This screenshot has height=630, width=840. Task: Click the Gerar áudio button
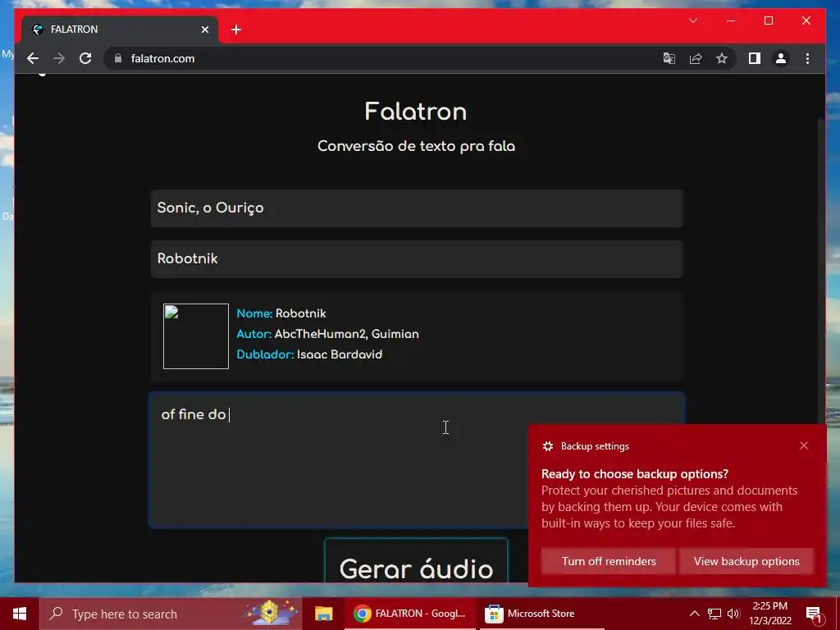tap(416, 560)
